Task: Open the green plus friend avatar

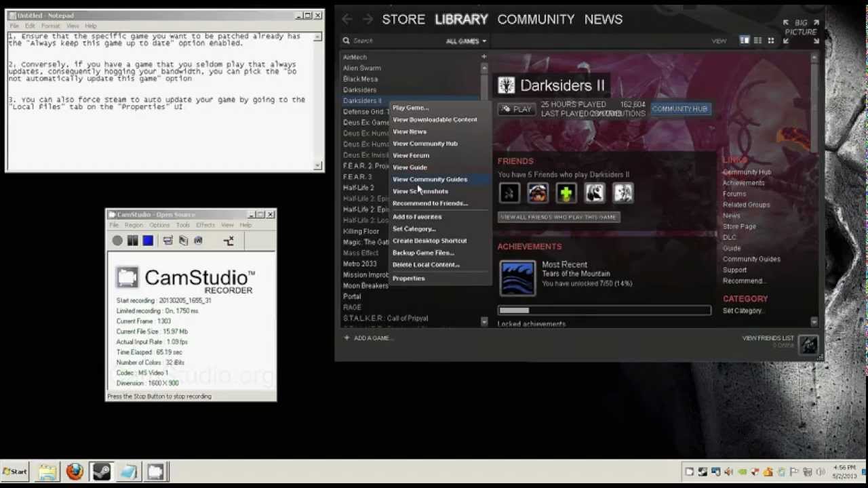Action: (x=566, y=193)
